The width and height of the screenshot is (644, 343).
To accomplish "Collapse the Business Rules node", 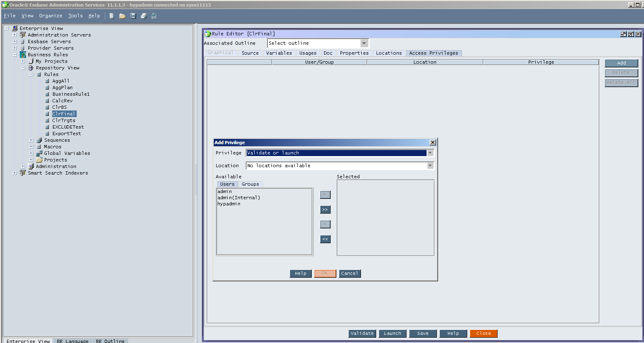I will 15,55.
